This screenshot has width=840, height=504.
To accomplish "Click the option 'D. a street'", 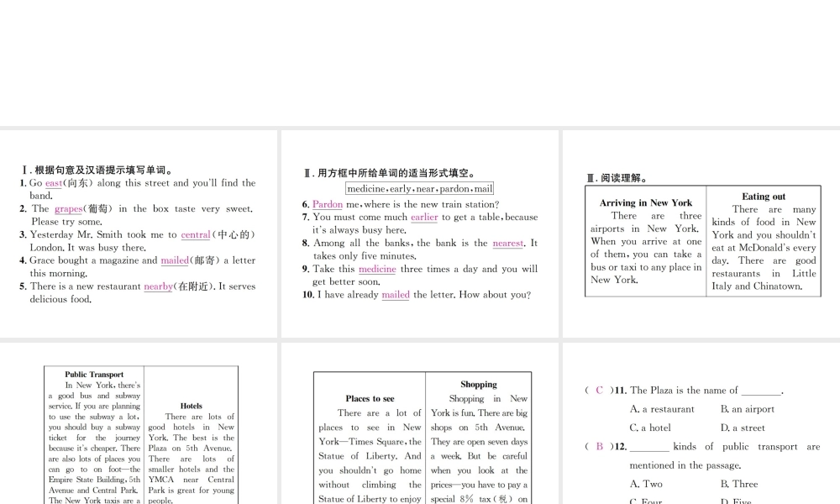I will click(x=743, y=428).
